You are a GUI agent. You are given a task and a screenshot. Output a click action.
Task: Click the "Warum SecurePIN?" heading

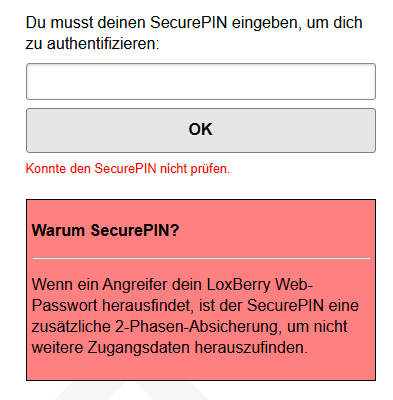click(x=105, y=230)
